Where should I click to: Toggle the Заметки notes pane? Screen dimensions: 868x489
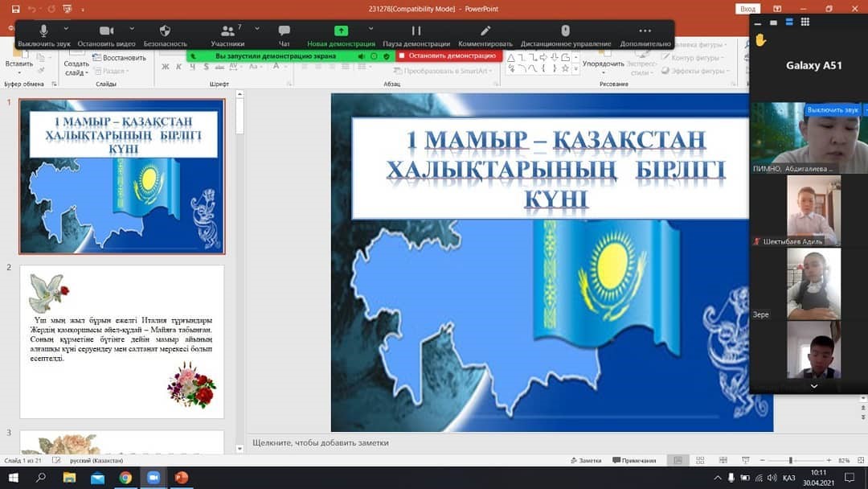pyautogui.click(x=586, y=460)
